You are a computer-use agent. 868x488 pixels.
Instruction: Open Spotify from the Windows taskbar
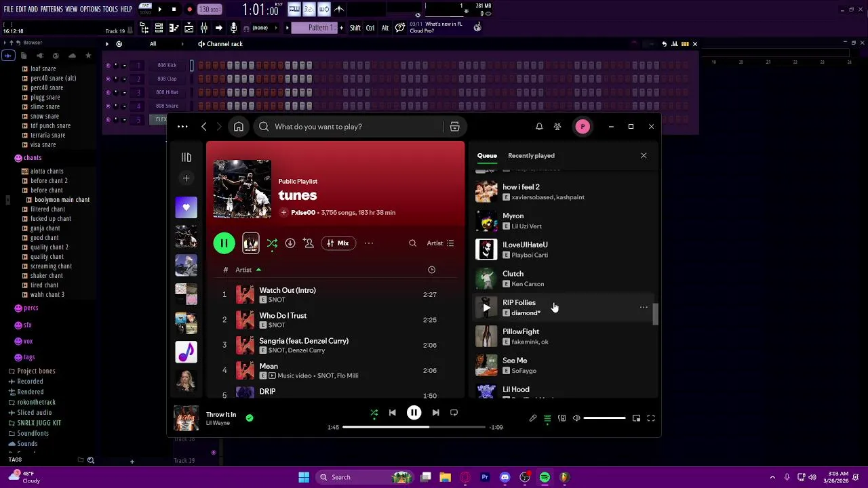[545, 477]
